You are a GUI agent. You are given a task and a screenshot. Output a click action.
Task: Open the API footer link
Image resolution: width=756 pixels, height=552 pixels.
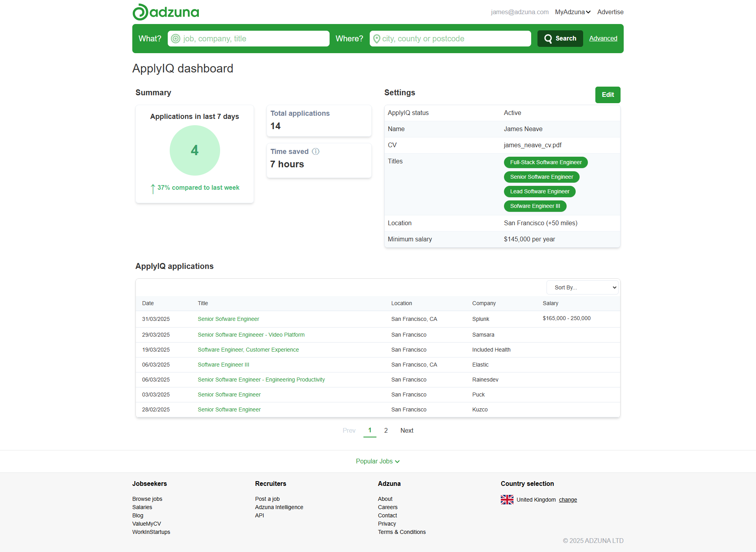pos(259,515)
